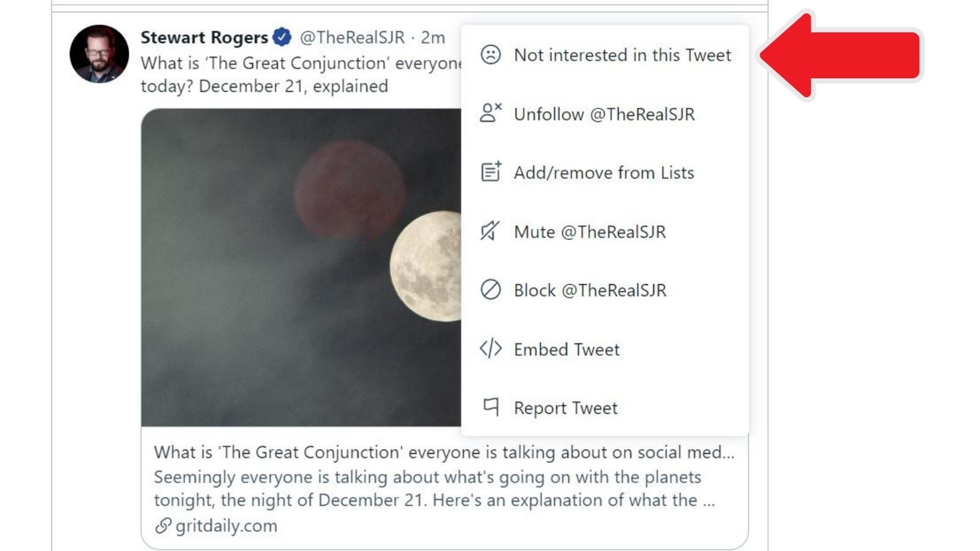Screen dimensions: 980x551
Task: Choose Unfollow @TheRealSJR
Action: coord(605,114)
